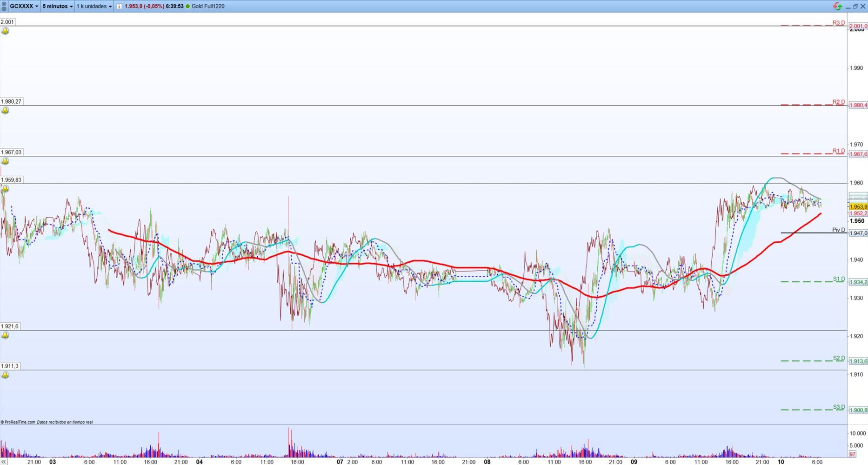Click the yellow 1.953,9 current price tag
This screenshot has width=868, height=465.
pos(858,206)
